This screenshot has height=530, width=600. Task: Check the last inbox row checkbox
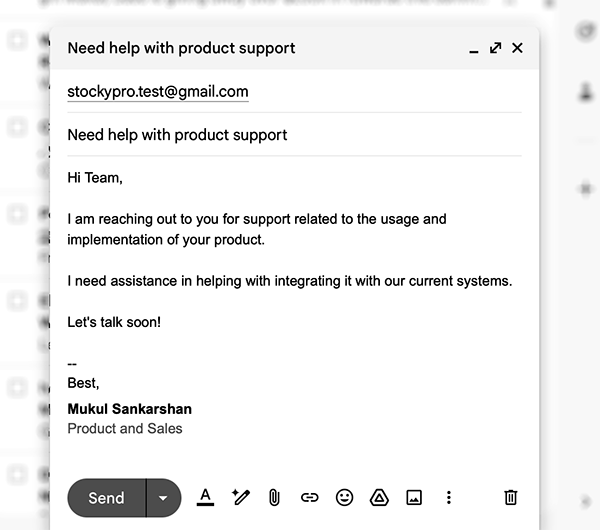[x=17, y=474]
